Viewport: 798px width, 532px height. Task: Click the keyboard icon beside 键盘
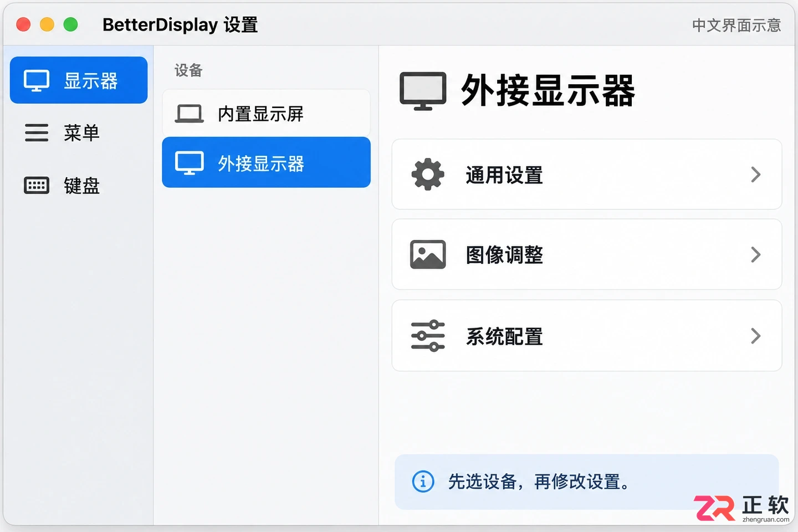click(37, 185)
